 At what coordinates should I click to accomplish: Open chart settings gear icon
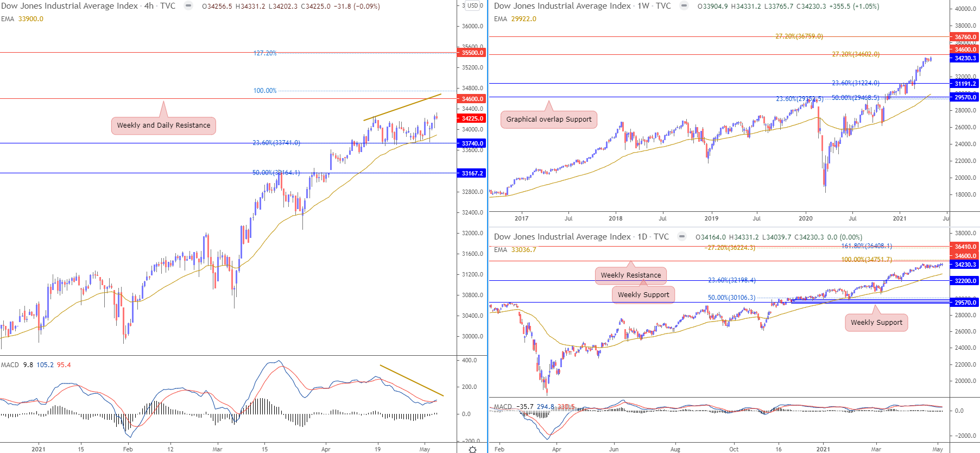(472, 449)
